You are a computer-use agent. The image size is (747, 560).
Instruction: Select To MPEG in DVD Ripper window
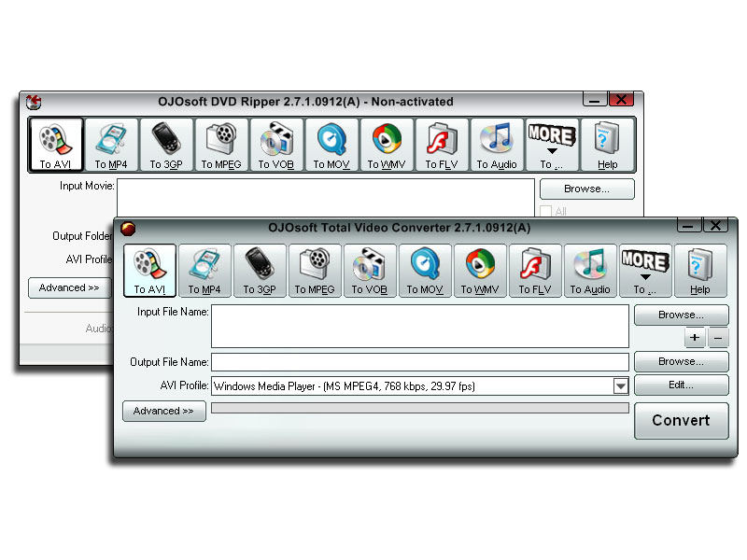click(221, 145)
